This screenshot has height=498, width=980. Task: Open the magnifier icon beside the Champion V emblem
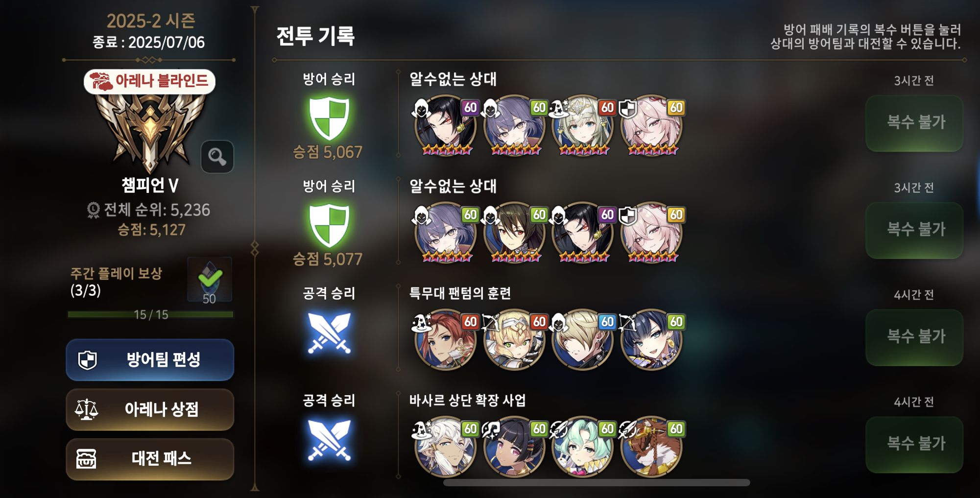coord(217,157)
